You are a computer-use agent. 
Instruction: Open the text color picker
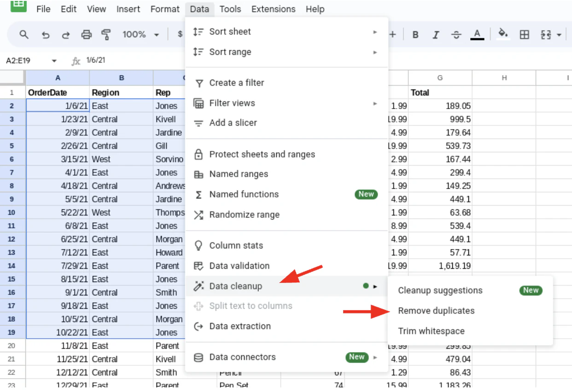click(477, 35)
